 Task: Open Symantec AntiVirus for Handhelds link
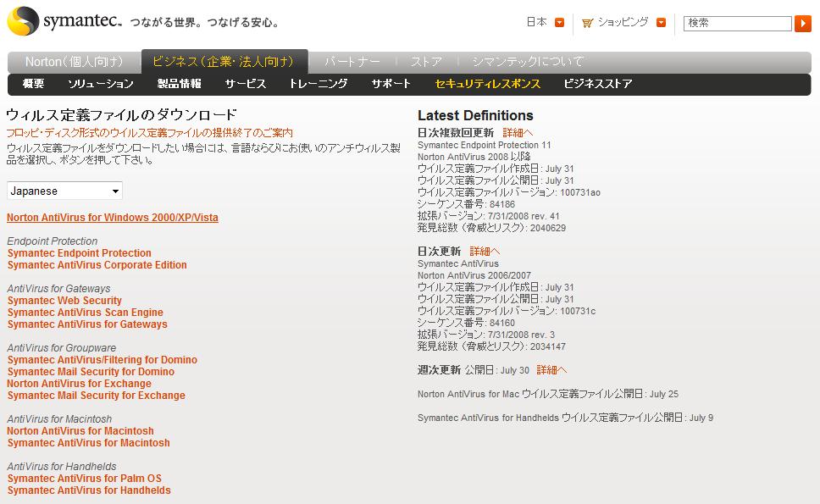click(89, 490)
